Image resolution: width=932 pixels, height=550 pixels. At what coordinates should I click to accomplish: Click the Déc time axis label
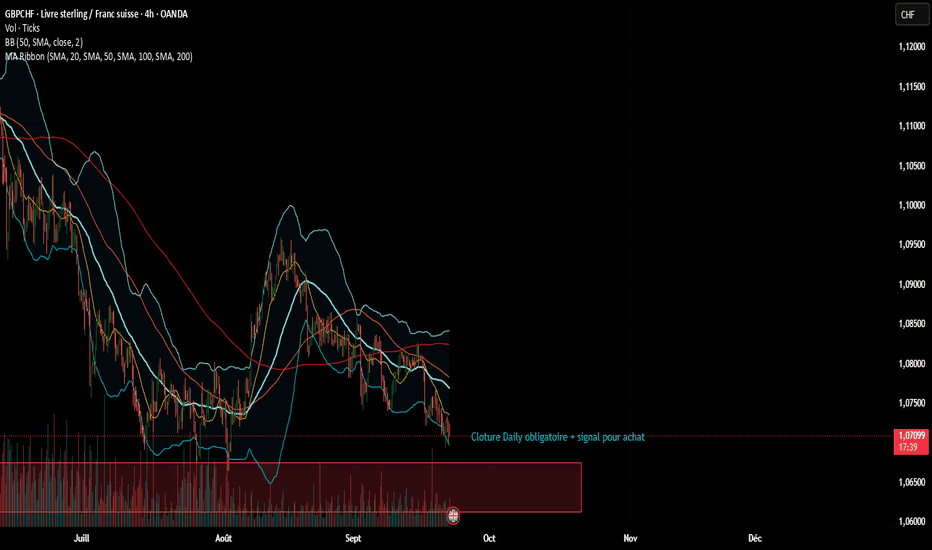pos(755,538)
